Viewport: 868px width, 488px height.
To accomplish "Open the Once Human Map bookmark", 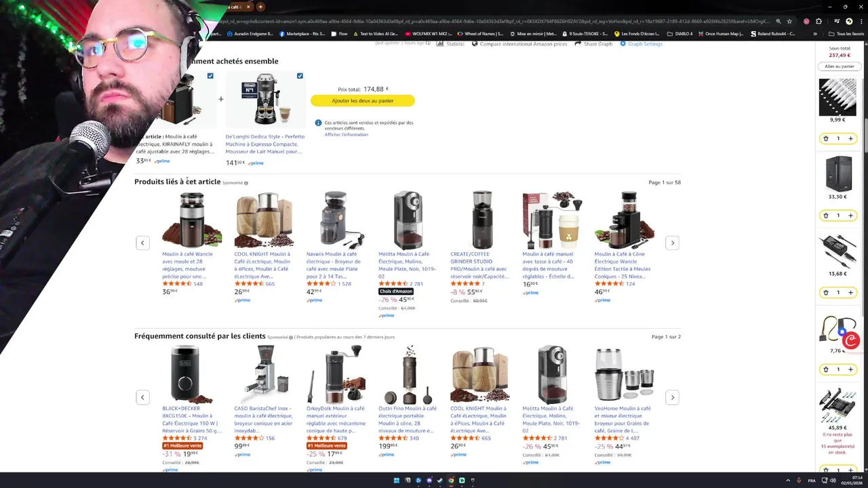I will coord(721,33).
